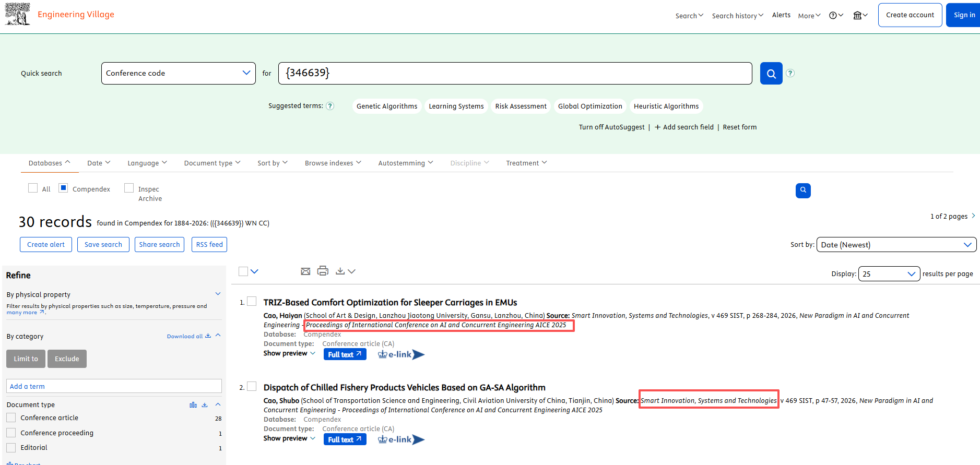The image size is (980, 465).
Task: Click the small blue search-within-results icon
Action: (802, 190)
